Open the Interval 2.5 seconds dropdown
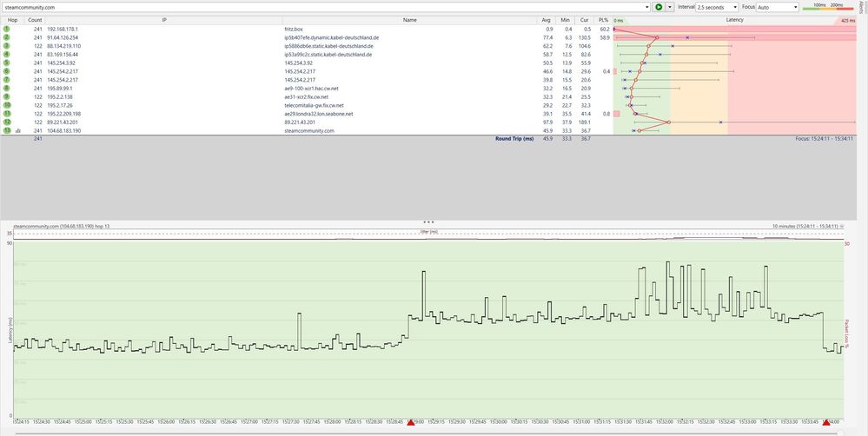 (717, 7)
